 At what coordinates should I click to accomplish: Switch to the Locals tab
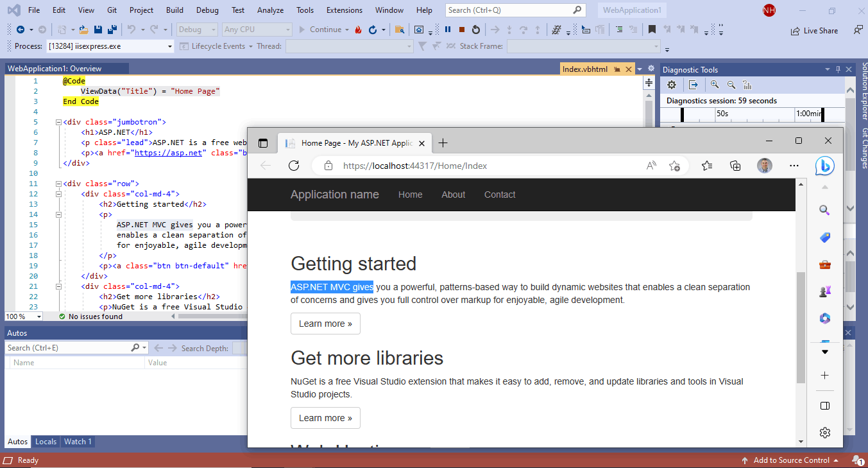click(x=46, y=442)
